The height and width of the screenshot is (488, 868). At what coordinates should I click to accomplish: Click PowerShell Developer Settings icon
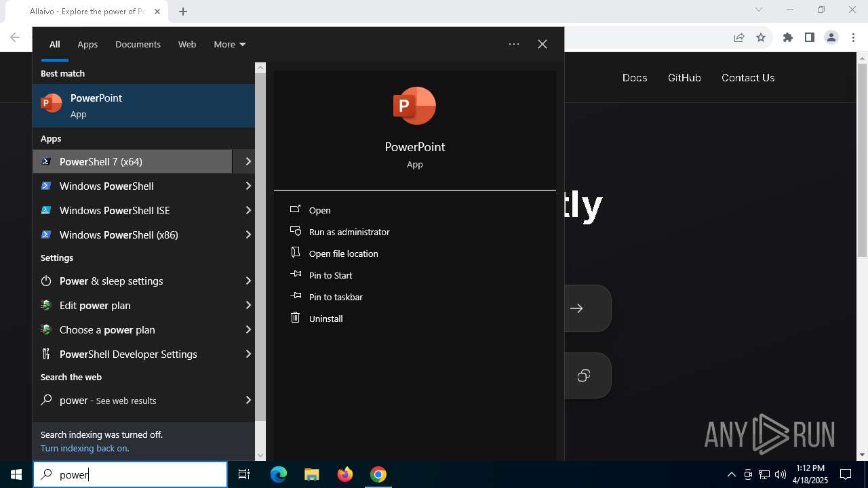coord(46,354)
